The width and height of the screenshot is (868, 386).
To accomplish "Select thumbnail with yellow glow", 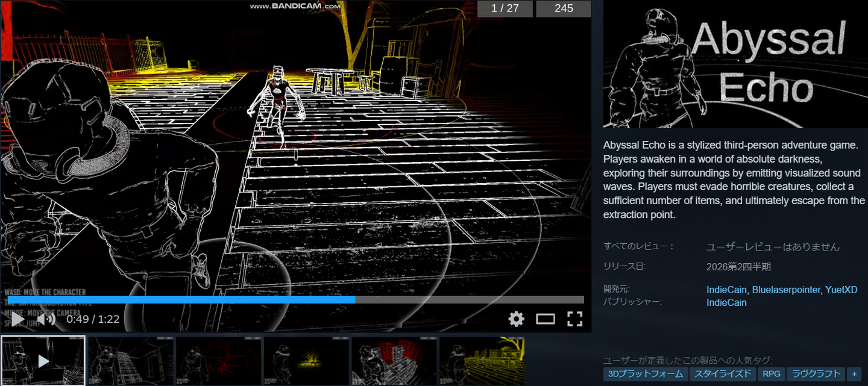I will [x=306, y=361].
